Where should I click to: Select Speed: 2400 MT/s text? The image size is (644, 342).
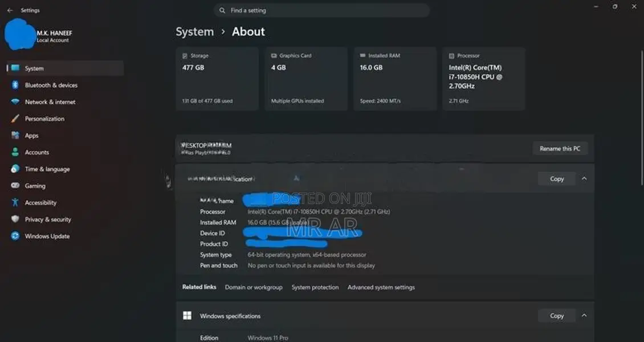pyautogui.click(x=380, y=101)
